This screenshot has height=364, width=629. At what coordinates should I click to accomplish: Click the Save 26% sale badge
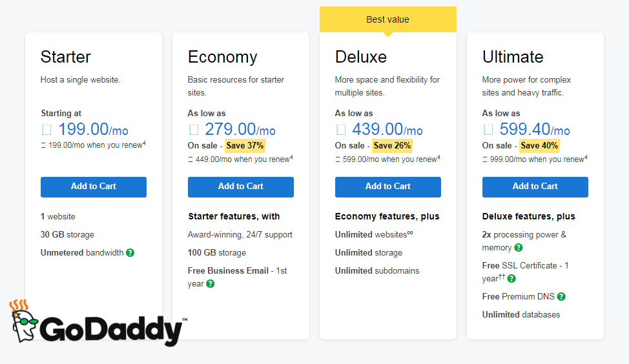click(392, 145)
